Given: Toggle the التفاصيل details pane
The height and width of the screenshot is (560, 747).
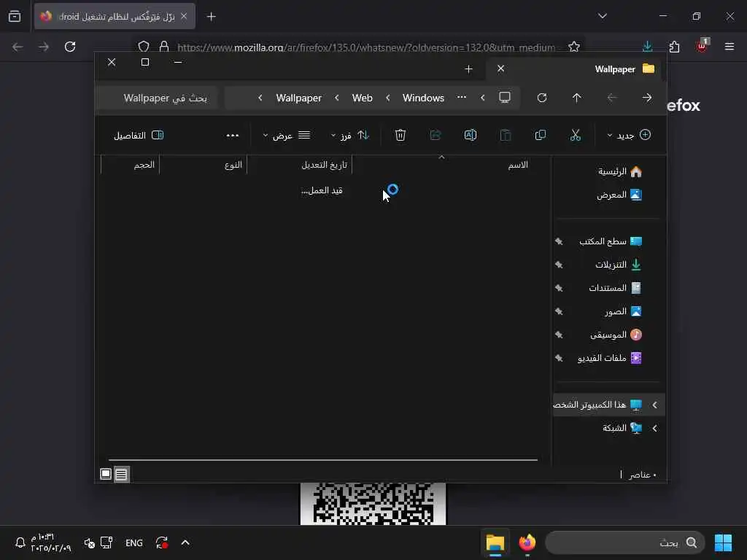Looking at the screenshot, I should point(139,136).
